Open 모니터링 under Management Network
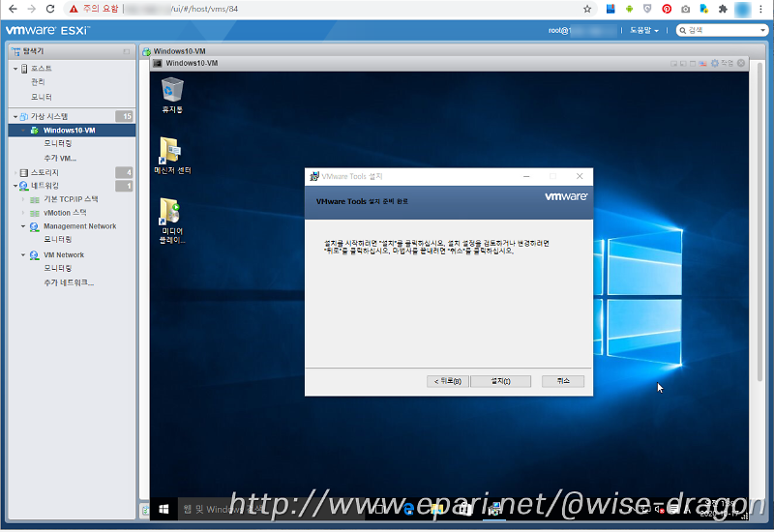Viewport: 774px width, 532px height. point(58,239)
